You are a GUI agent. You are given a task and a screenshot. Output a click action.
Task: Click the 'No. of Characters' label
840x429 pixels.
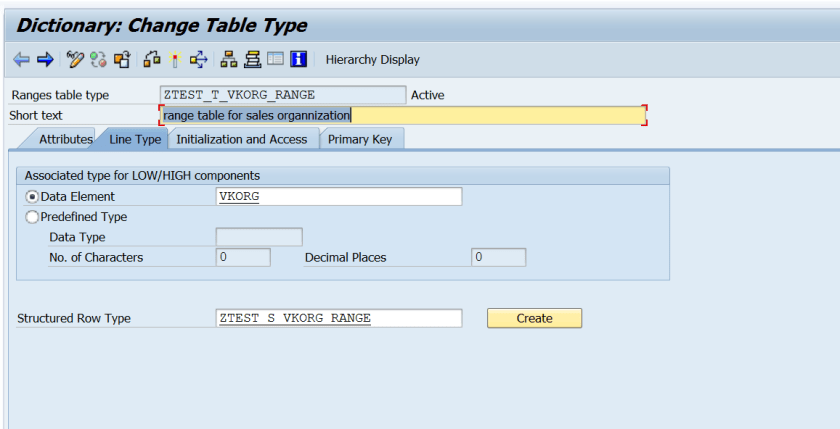coord(96,258)
